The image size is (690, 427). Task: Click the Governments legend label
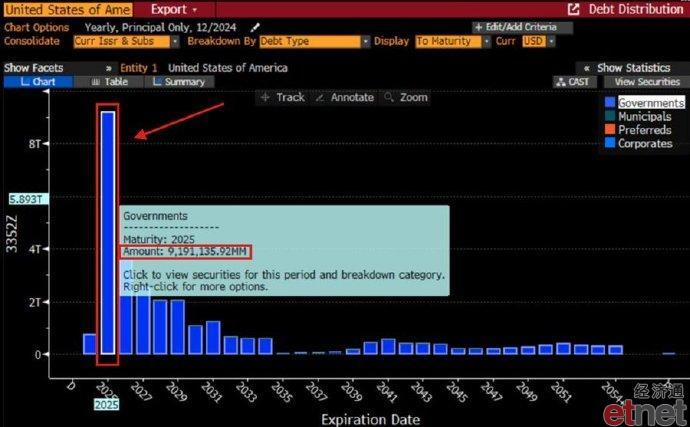[x=651, y=103]
